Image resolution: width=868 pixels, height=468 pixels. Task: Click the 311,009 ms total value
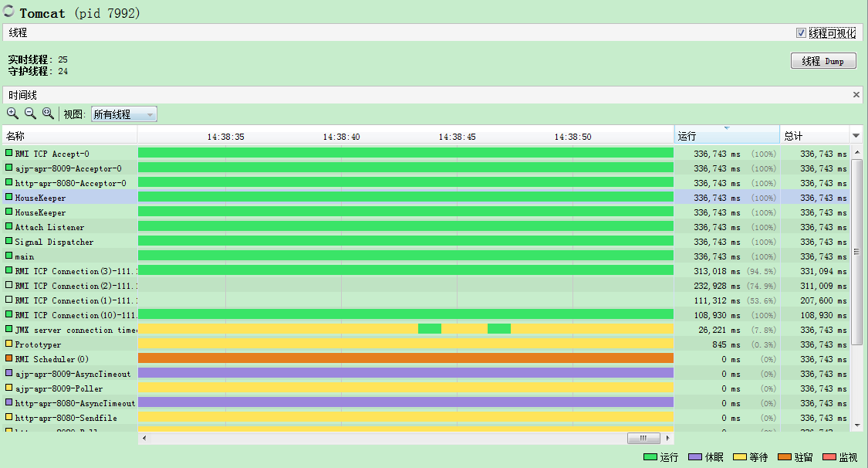[823, 286]
